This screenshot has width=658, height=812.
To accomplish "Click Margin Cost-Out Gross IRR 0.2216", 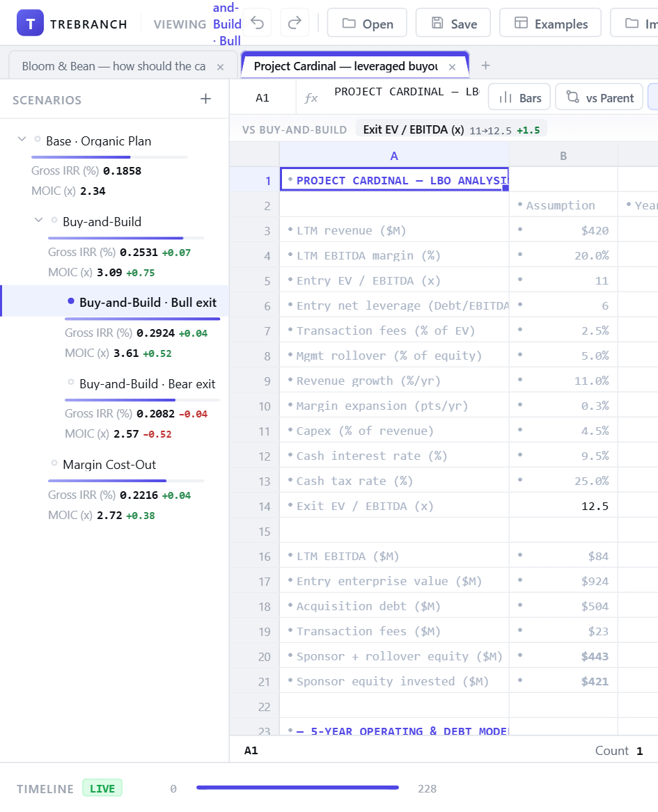I will click(139, 495).
